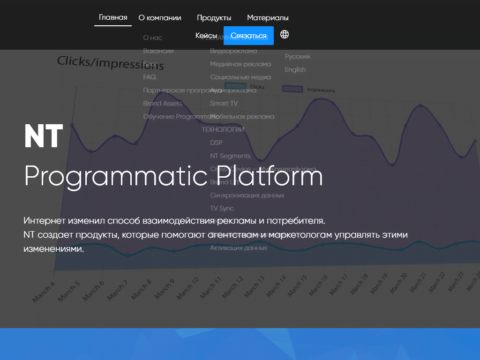Expand the Продукты menu
This screenshot has height=360, width=480.
pyautogui.click(x=214, y=18)
